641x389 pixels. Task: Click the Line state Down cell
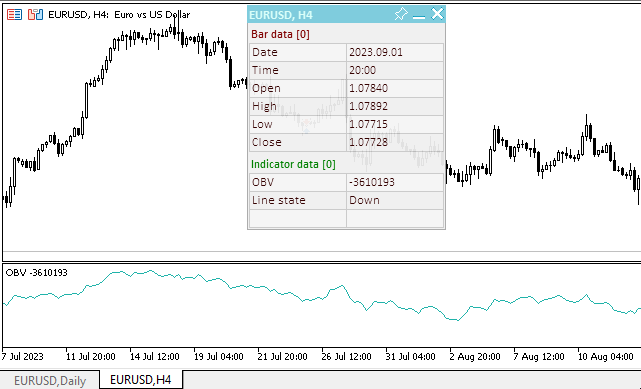[395, 200]
